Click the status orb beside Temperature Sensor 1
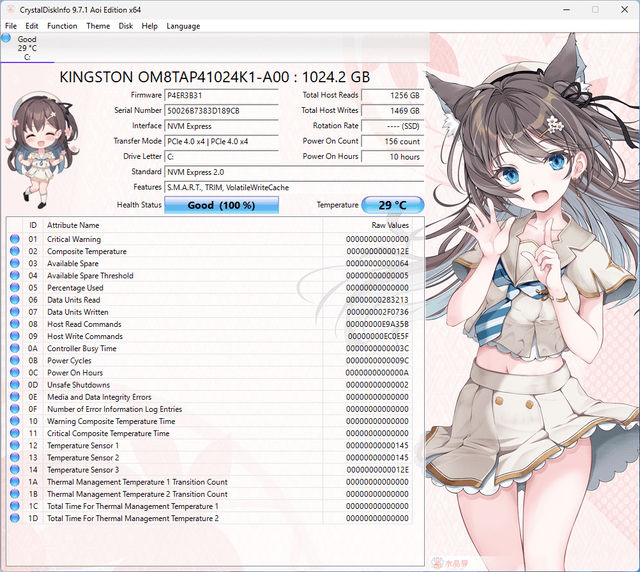This screenshot has width=640, height=572. (15, 446)
